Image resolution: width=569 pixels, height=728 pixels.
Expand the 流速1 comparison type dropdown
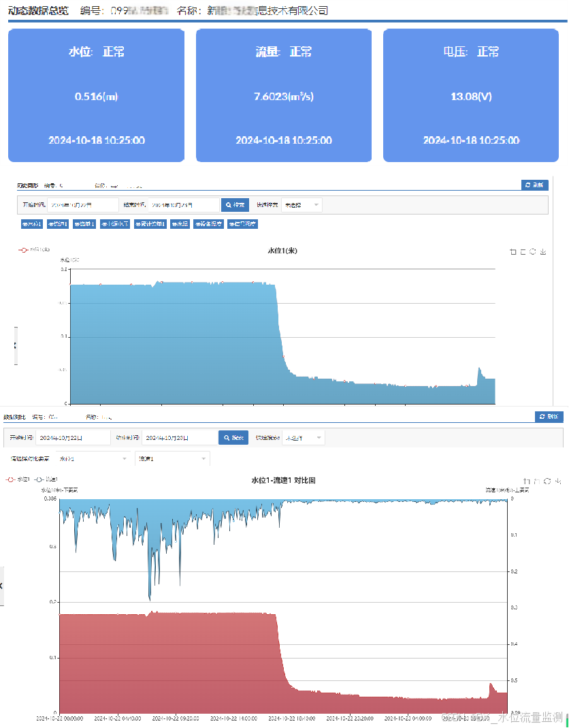point(172,459)
